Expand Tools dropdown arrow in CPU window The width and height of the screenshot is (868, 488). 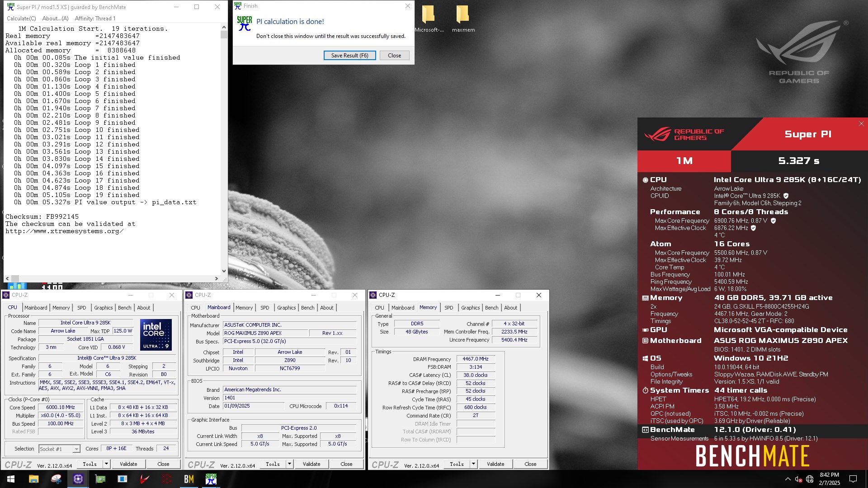coord(106,464)
